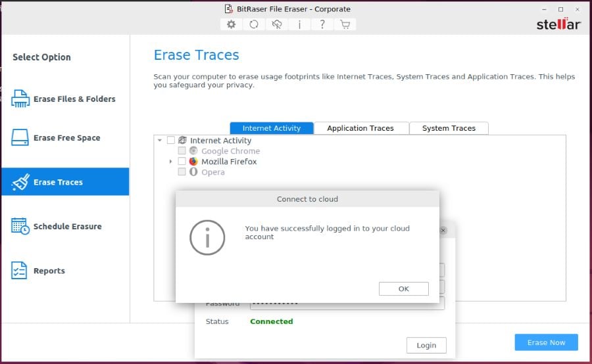592x364 pixels.
Task: Click the info icon in the dialog
Action: point(207,238)
